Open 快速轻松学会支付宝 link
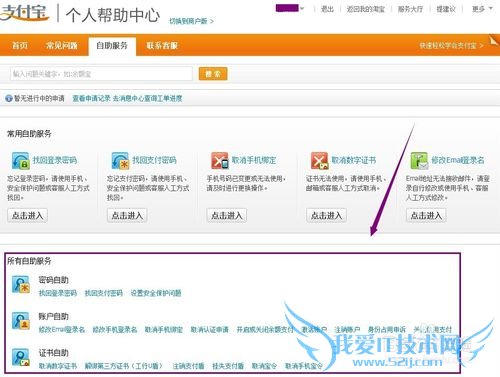This screenshot has width=500, height=377. pyautogui.click(x=451, y=45)
